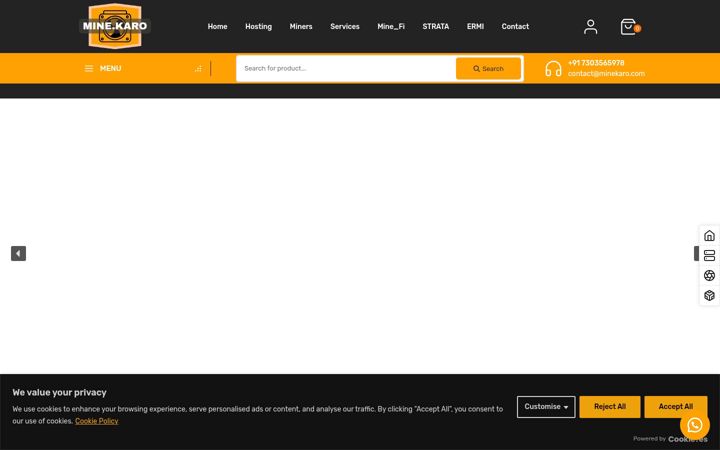Open the WhatsApp chat bubble
Image resolution: width=720 pixels, height=450 pixels.
click(694, 425)
